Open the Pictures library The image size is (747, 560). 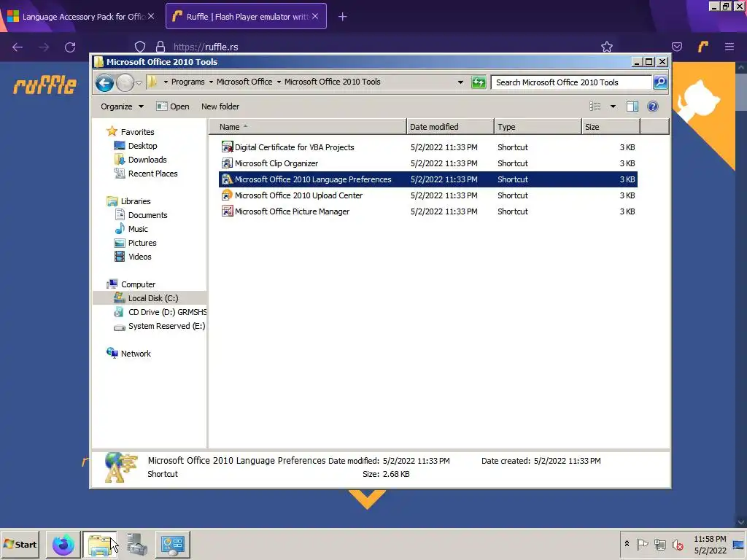click(x=142, y=242)
